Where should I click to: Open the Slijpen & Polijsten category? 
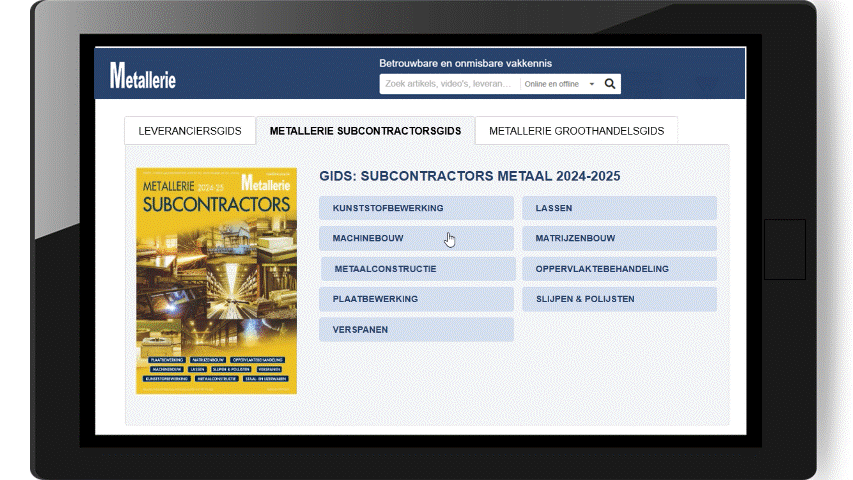click(x=619, y=299)
